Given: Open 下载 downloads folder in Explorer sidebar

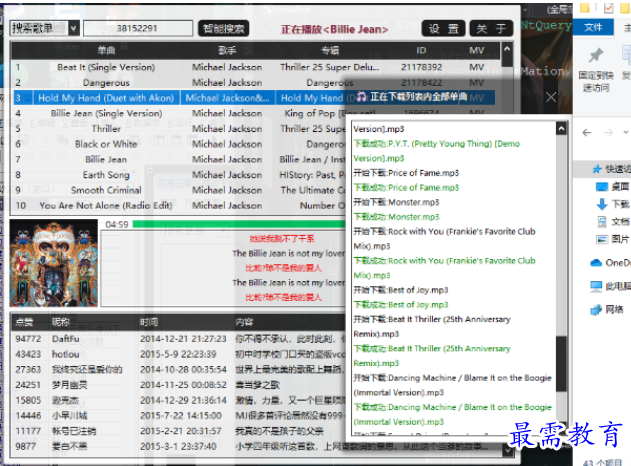Looking at the screenshot, I should [x=613, y=204].
